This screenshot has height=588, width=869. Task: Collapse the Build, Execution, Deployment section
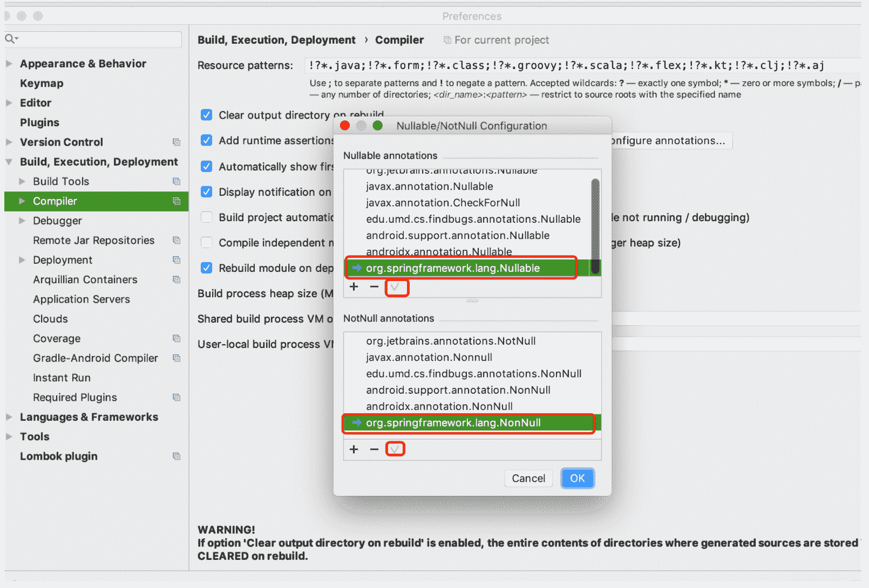[9, 162]
